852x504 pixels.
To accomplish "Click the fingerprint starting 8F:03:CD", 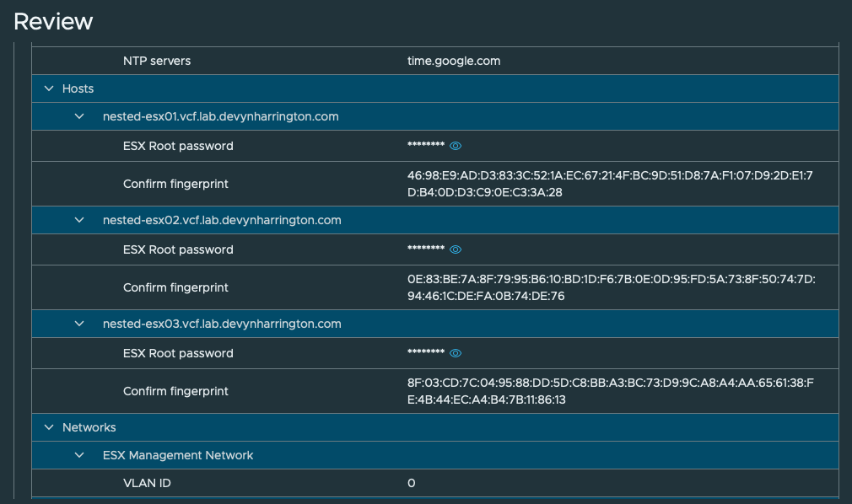I will [x=610, y=391].
